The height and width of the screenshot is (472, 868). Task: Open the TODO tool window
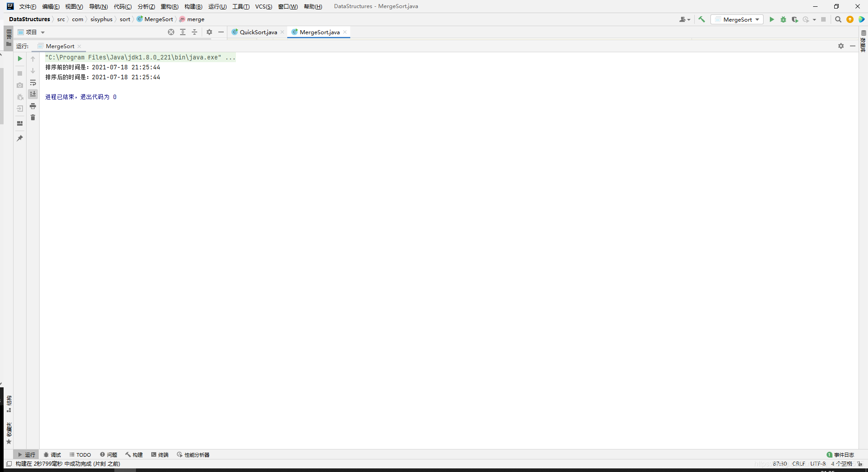tap(80, 454)
